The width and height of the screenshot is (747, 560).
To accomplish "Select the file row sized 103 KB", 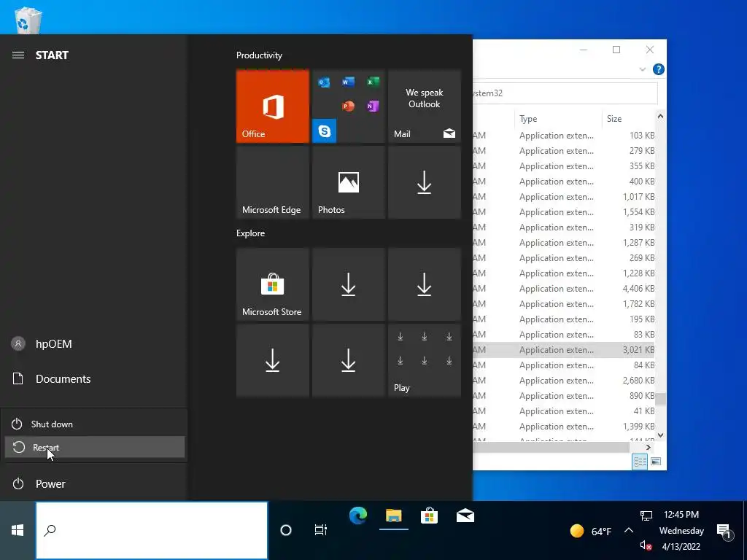I will pyautogui.click(x=564, y=135).
